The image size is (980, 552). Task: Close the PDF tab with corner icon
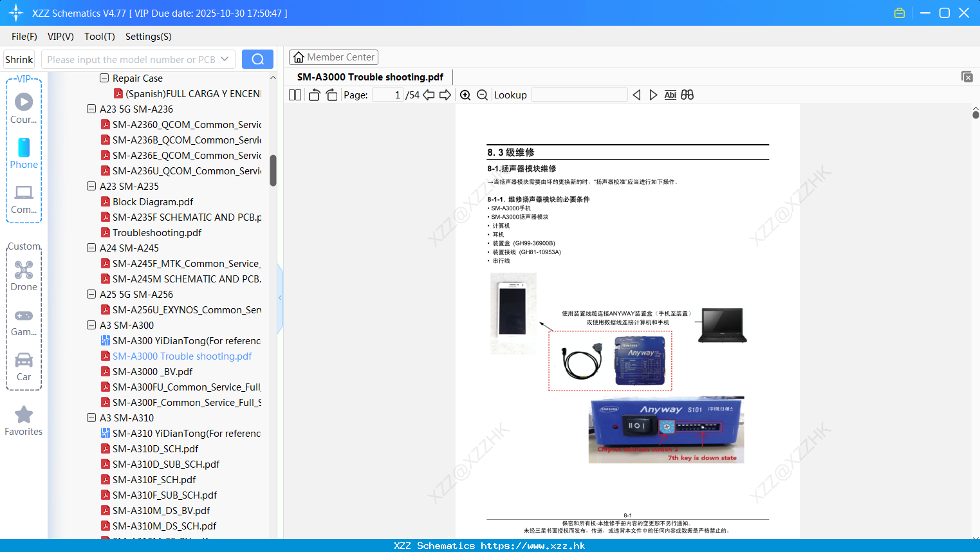tap(967, 77)
